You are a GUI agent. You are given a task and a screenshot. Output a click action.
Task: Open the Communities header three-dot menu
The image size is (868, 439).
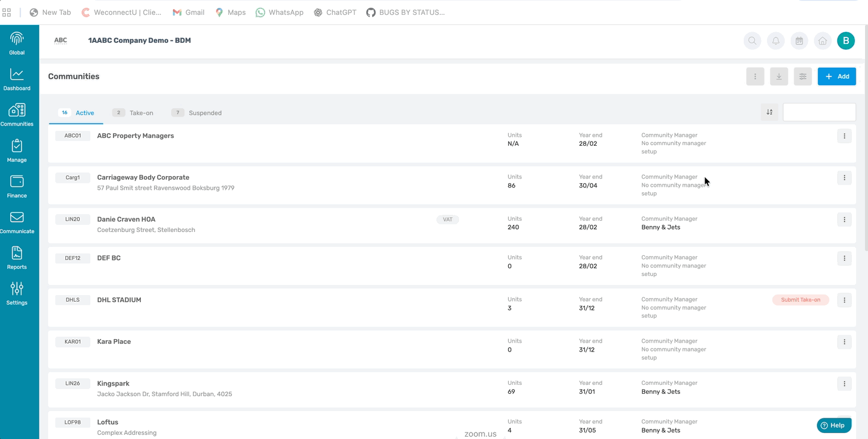click(755, 76)
